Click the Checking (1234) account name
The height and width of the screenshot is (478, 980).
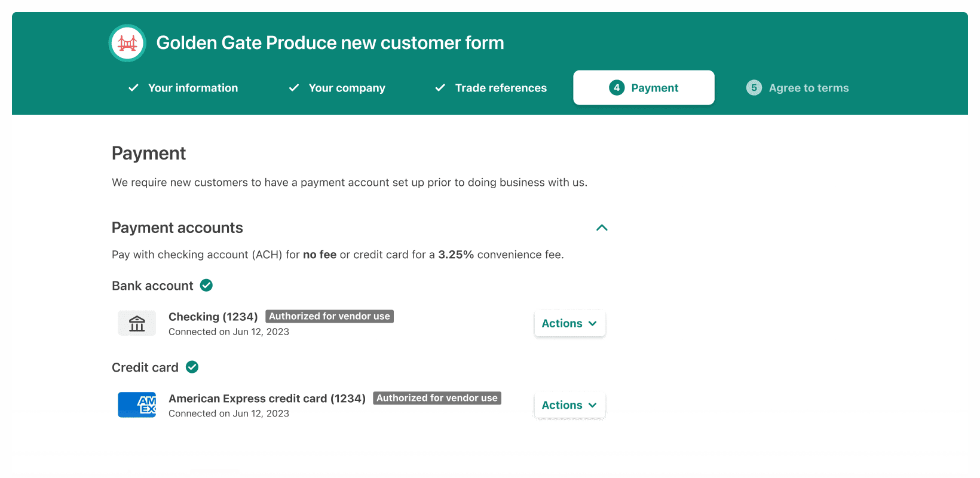(213, 317)
